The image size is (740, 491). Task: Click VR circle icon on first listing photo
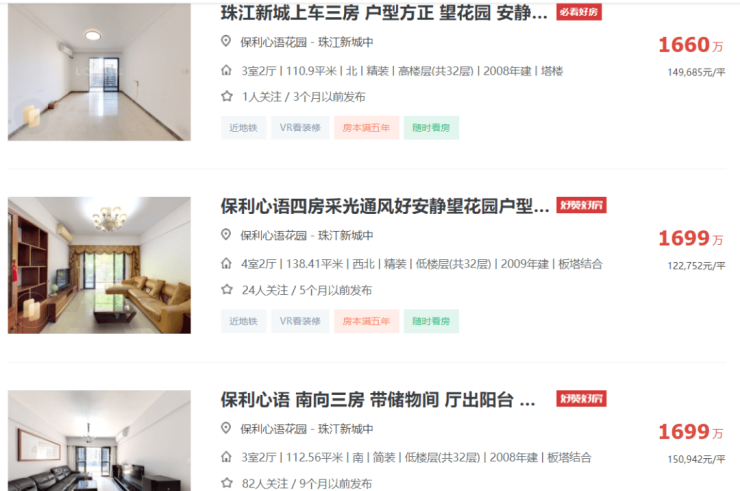31,116
